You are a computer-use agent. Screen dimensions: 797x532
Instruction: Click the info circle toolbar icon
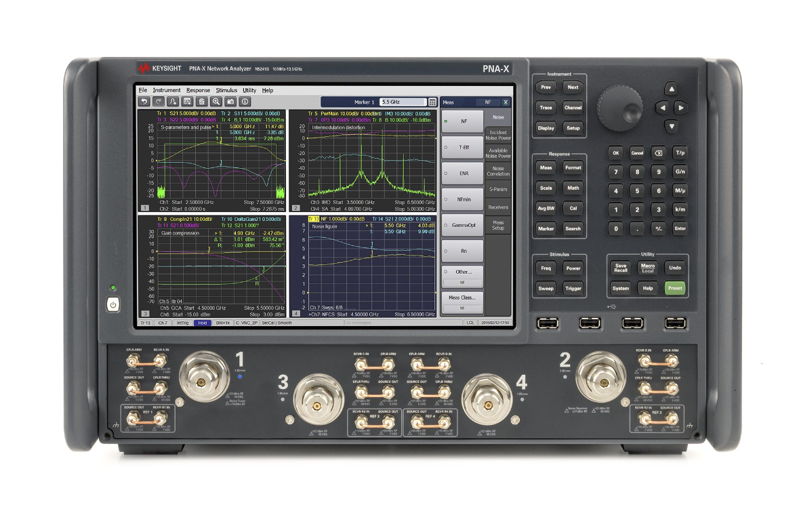[x=245, y=101]
